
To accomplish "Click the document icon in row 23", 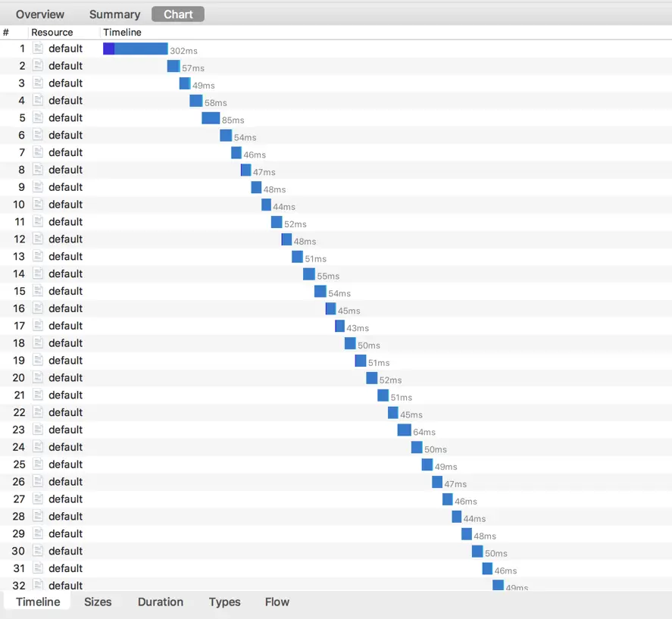I will click(38, 429).
